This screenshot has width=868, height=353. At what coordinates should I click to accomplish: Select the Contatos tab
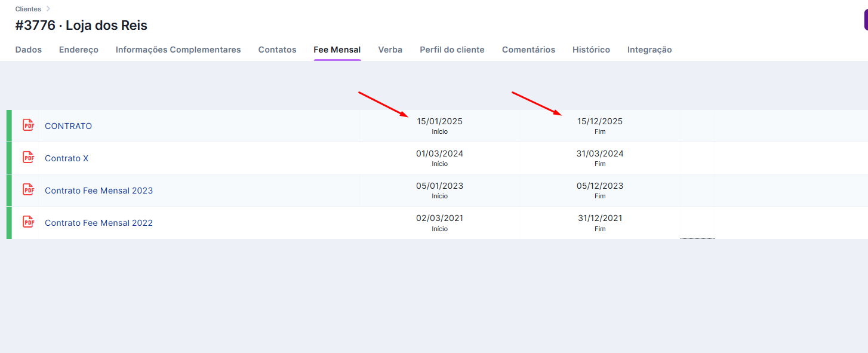tap(277, 50)
